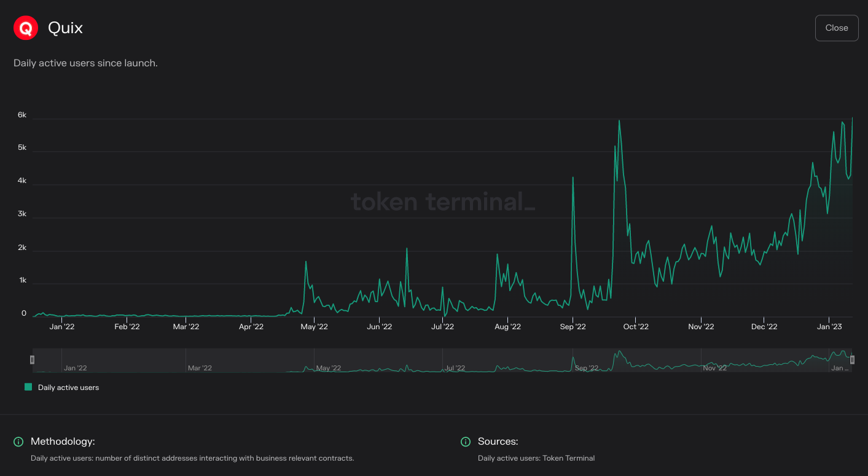Click the left range selector handle
The width and height of the screenshot is (868, 476).
pyautogui.click(x=32, y=359)
